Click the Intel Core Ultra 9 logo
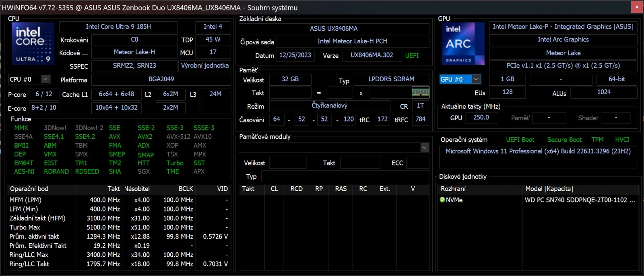The image size is (644, 276). [x=33, y=43]
